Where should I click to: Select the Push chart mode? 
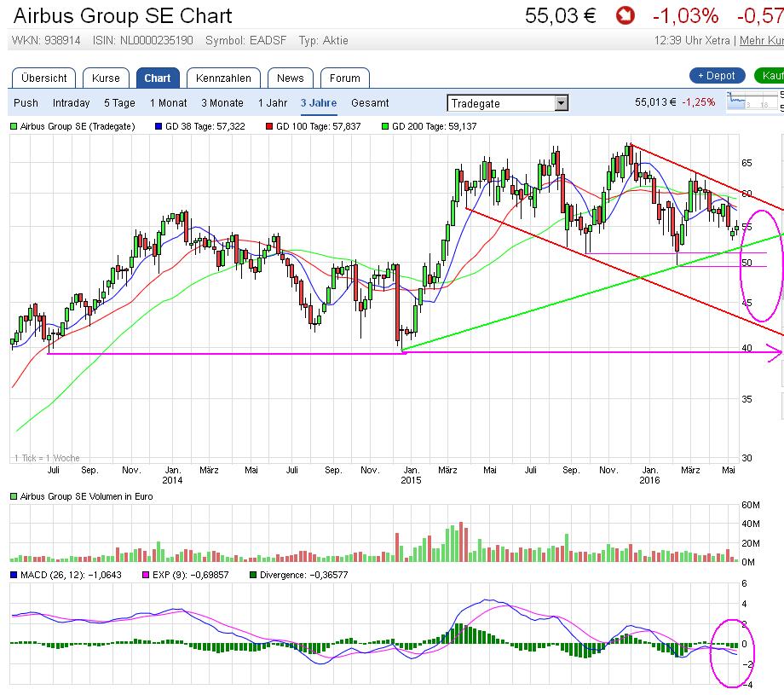point(26,103)
